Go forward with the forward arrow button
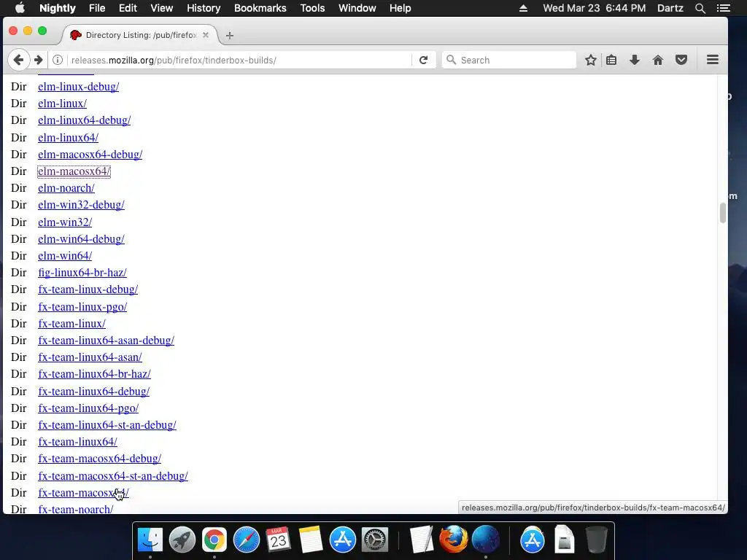The height and width of the screenshot is (560, 747). tap(39, 60)
